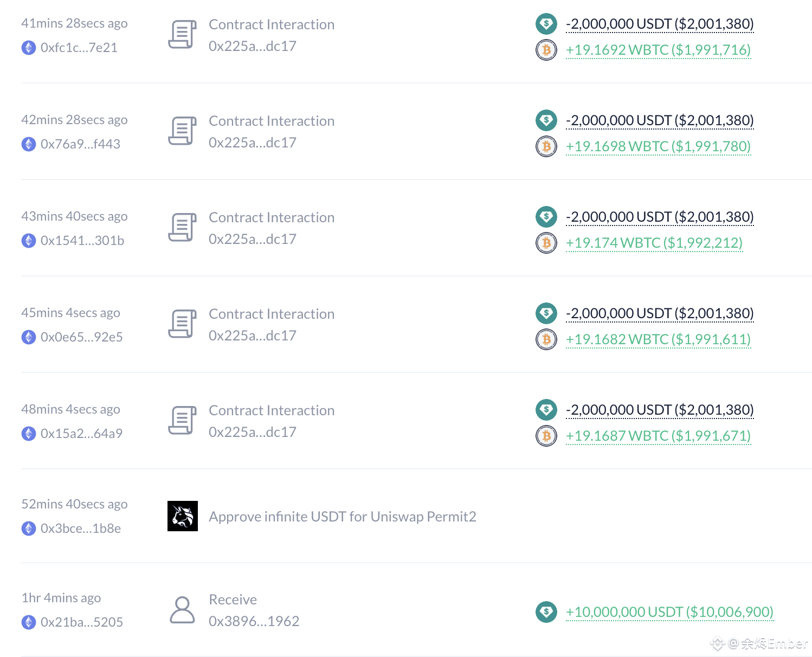Click USDT token icon in 45mins 4secs row

pos(546,313)
